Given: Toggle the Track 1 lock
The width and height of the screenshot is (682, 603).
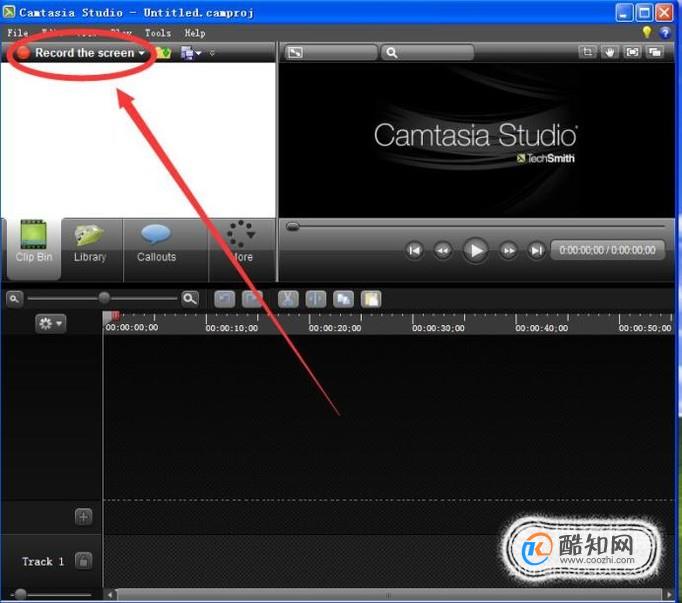Looking at the screenshot, I should (84, 561).
